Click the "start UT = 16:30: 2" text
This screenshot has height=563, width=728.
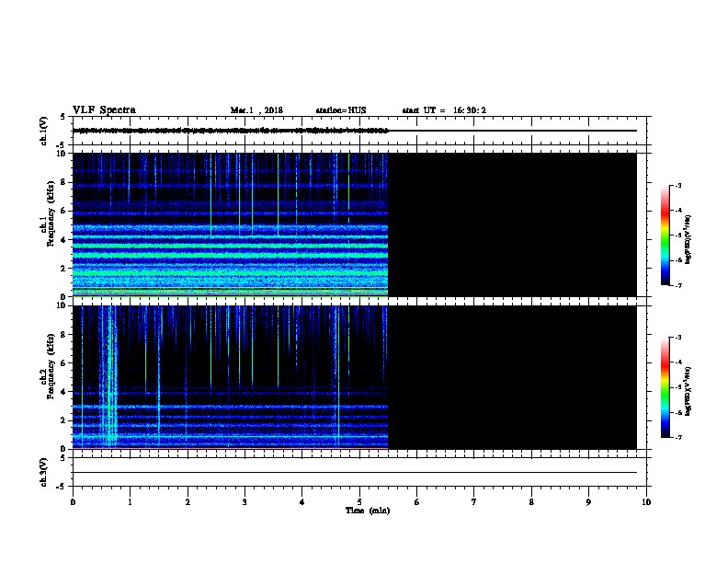point(444,110)
